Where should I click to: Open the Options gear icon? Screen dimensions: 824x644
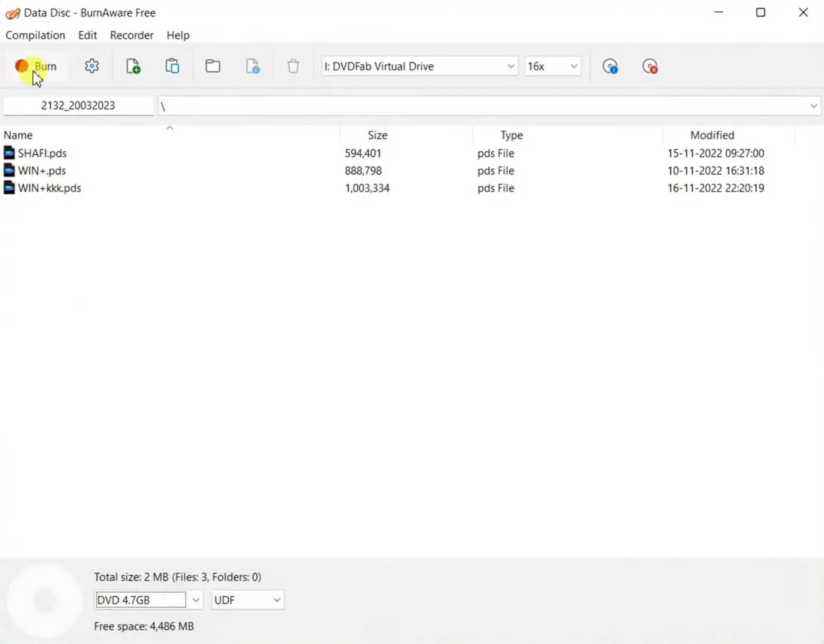pyautogui.click(x=92, y=66)
